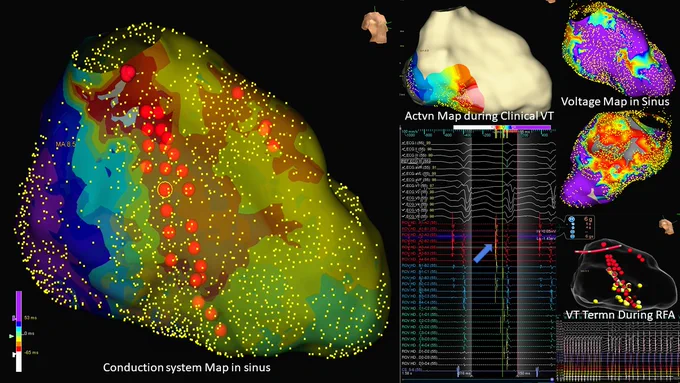Click the "53 ms" scale value
The height and width of the screenshot is (383, 680).
point(30,318)
